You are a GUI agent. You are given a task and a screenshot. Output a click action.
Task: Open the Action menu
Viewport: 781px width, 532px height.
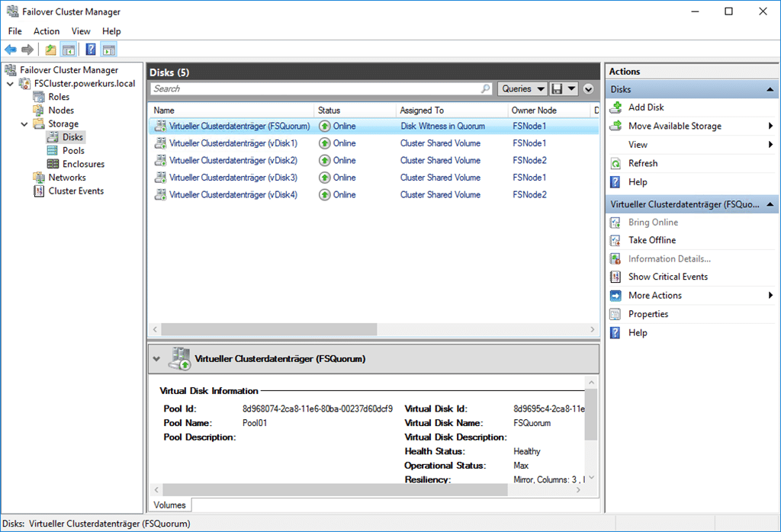point(47,30)
